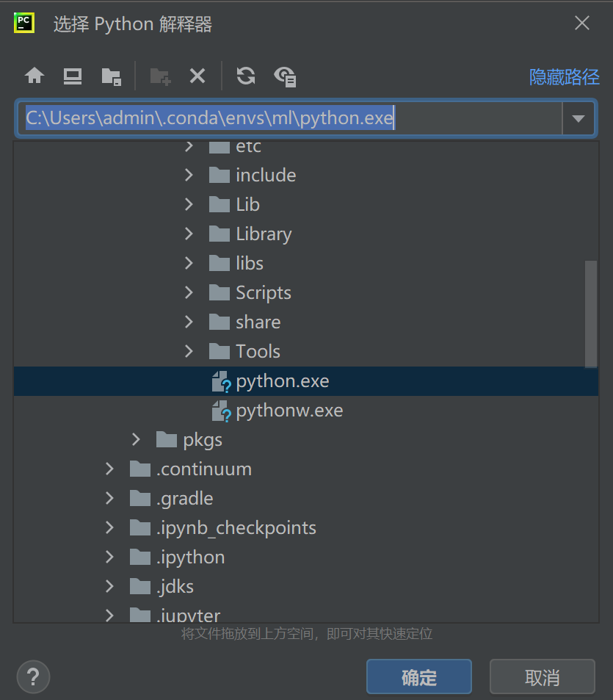Expand the .jdks folder
Image resolution: width=613 pixels, height=700 pixels.
tap(109, 586)
